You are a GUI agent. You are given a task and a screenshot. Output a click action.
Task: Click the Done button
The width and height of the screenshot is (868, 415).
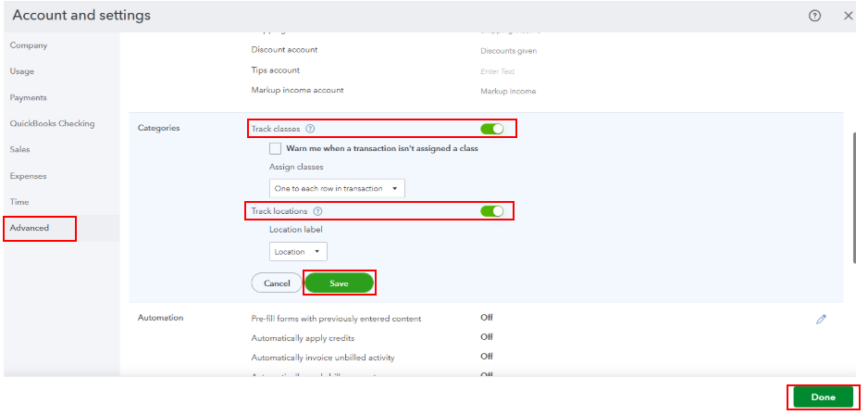823,397
